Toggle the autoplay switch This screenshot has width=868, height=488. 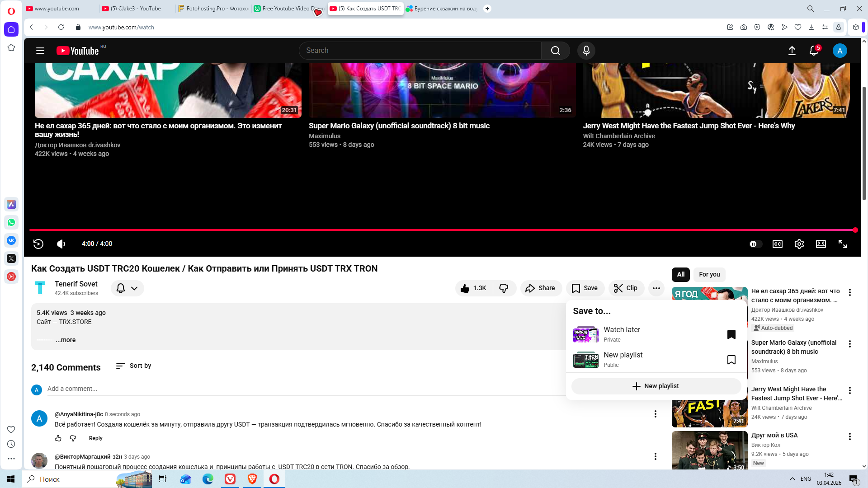(755, 244)
